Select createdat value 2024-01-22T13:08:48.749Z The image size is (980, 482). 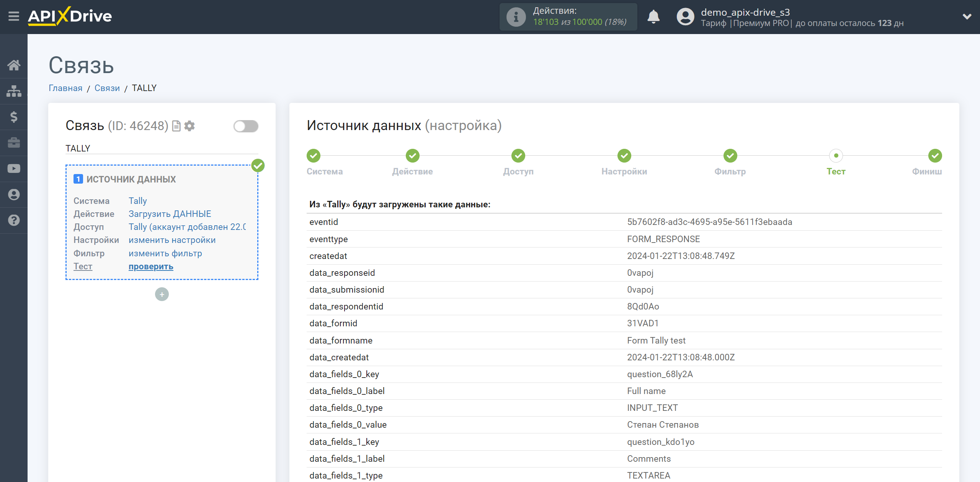681,256
